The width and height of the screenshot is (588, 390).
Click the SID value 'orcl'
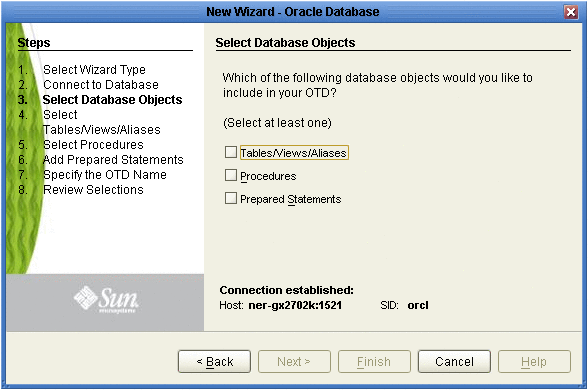418,305
